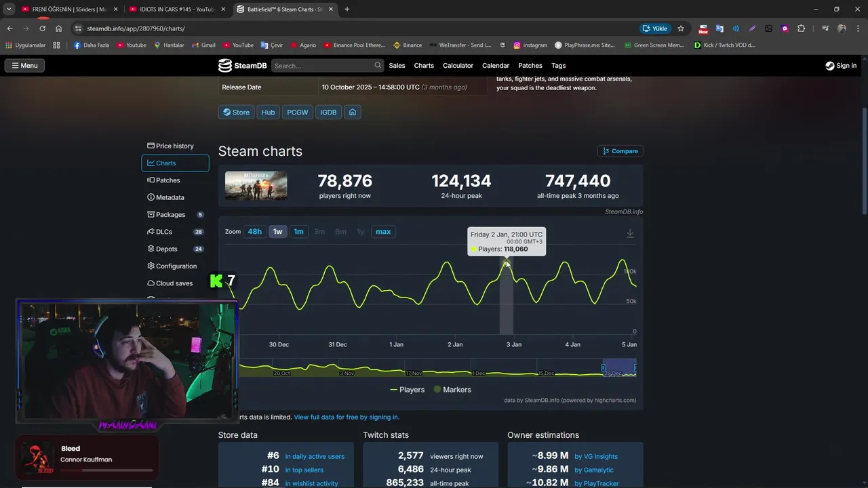Click the Yükle install button
Viewport: 868px width, 488px height.
655,28
